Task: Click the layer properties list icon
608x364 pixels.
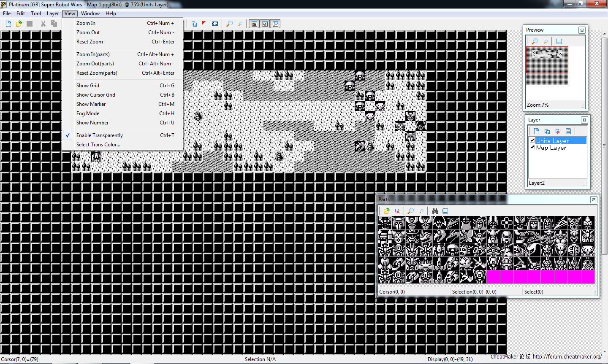Action: tap(568, 131)
